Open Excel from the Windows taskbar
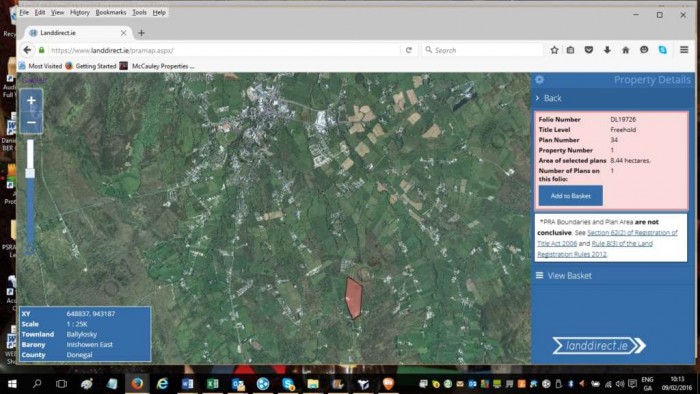This screenshot has width=700, height=394. 212,384
